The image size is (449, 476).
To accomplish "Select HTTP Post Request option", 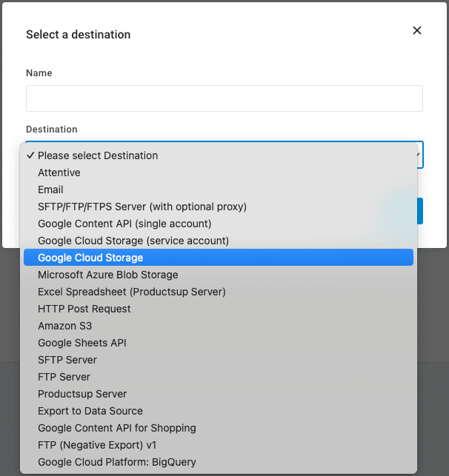I will click(84, 309).
